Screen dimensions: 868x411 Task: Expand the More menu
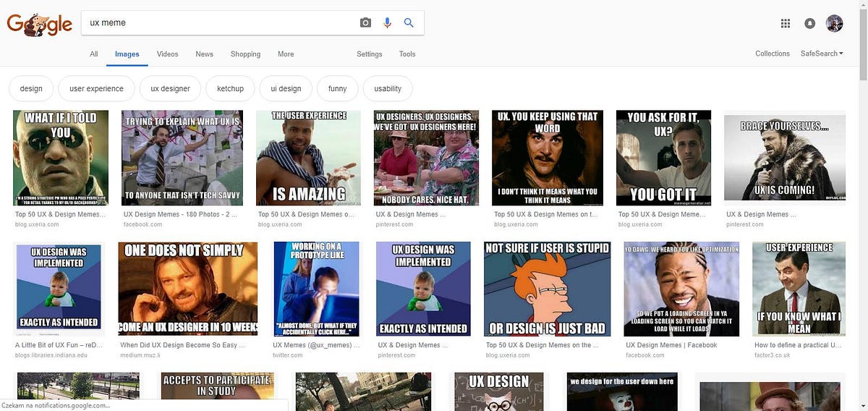286,54
